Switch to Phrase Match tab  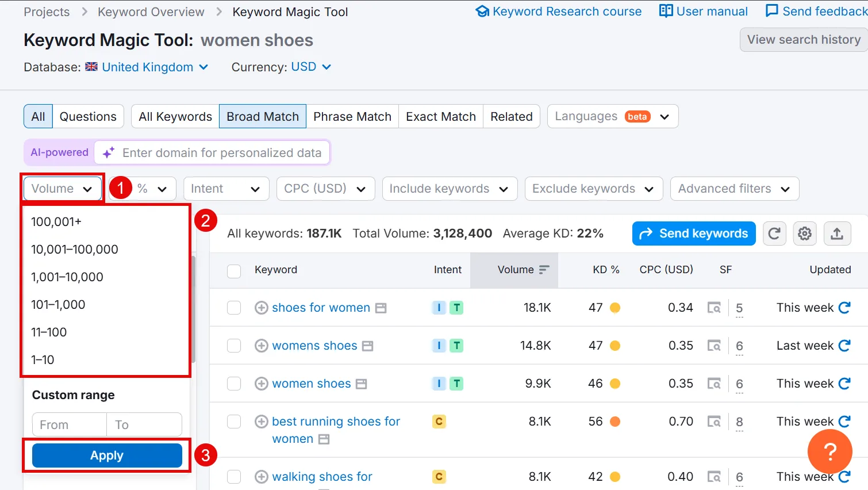(x=352, y=116)
